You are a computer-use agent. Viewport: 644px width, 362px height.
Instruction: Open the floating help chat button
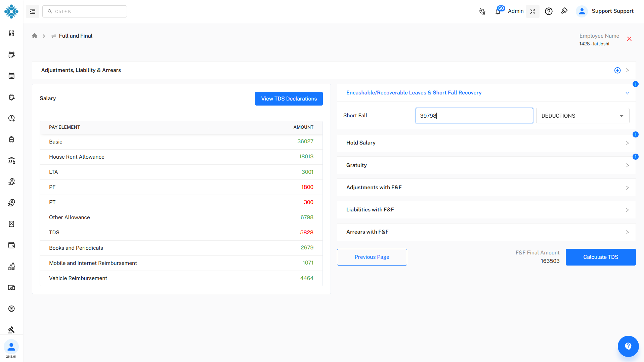628,346
